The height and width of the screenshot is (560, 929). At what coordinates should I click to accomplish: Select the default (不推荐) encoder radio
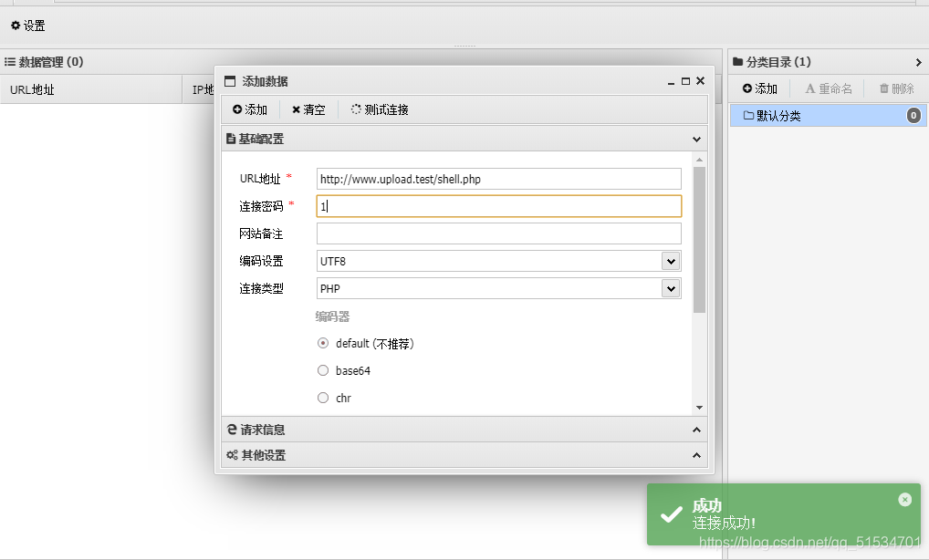[323, 343]
